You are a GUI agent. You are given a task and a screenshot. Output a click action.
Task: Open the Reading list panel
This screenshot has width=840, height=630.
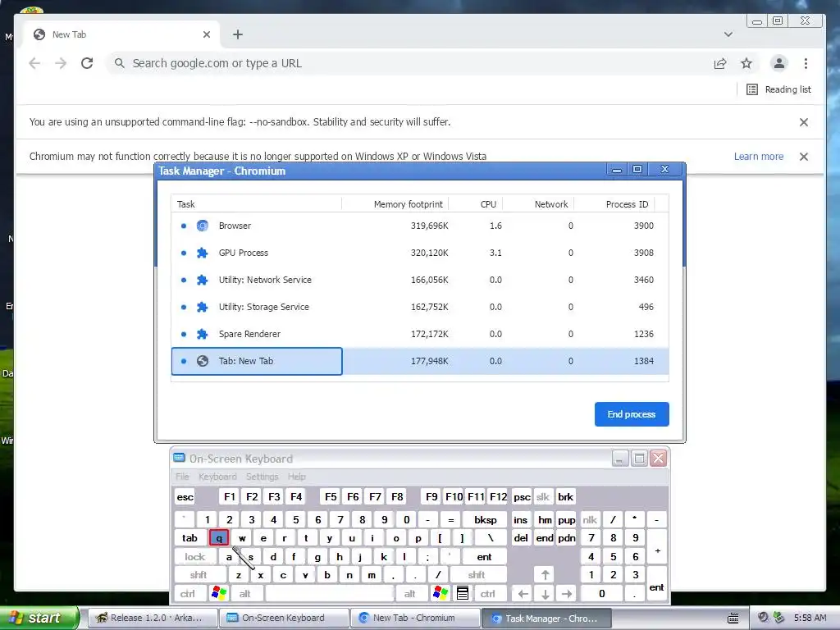[779, 89]
